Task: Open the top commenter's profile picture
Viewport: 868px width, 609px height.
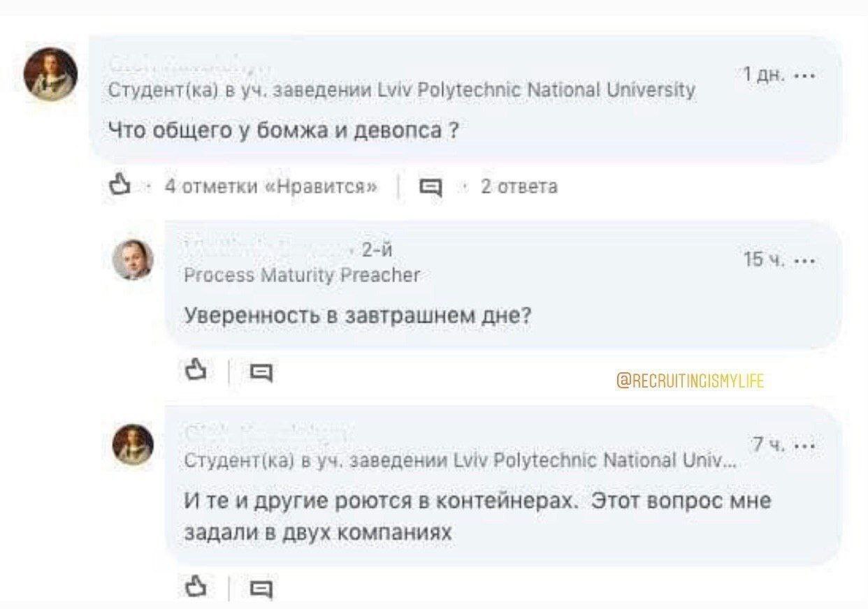Action: 50,73
